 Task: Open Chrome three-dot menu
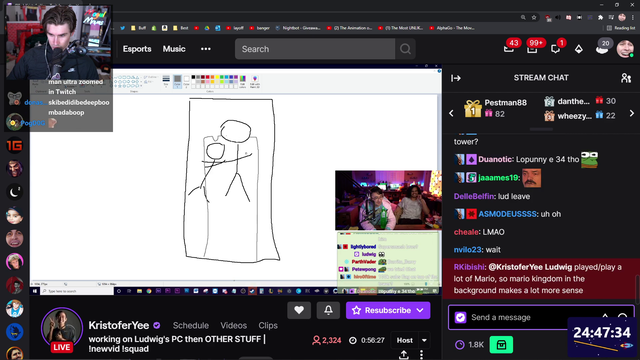pos(632,18)
